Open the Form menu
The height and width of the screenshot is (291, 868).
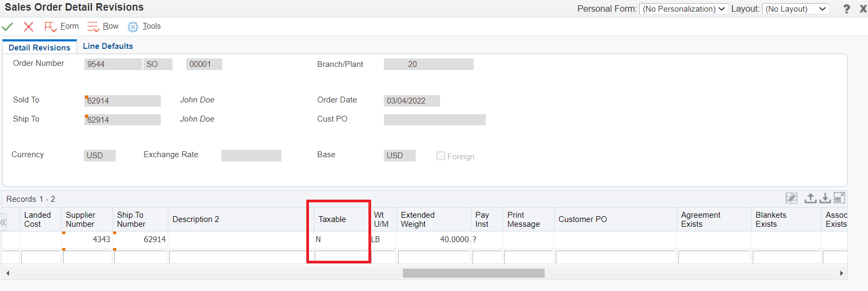click(70, 26)
